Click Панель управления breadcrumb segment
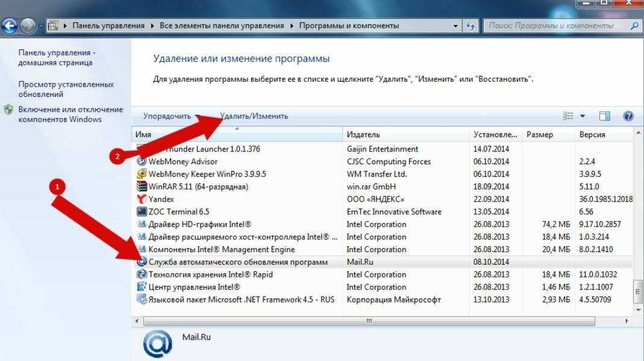The image size is (644, 361). [x=108, y=25]
